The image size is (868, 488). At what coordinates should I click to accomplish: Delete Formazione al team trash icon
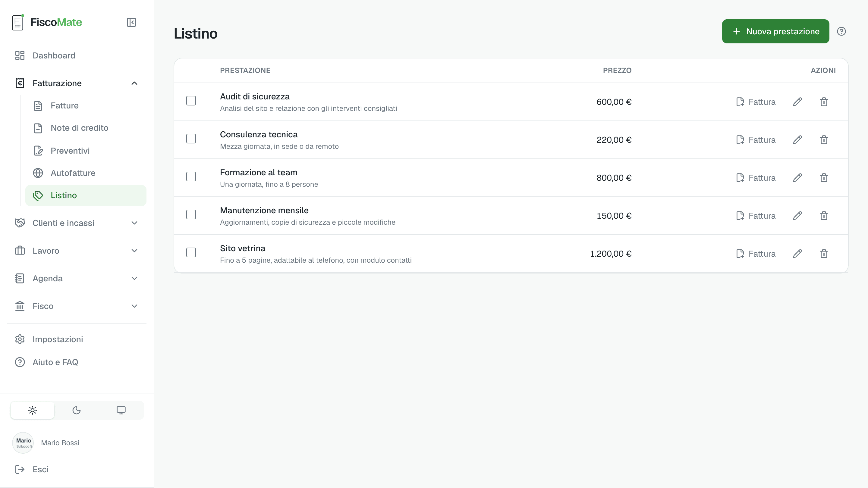[823, 178]
